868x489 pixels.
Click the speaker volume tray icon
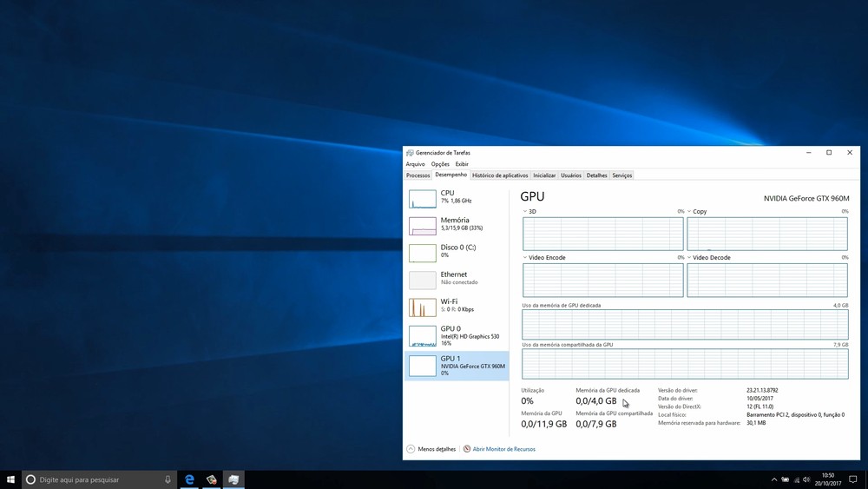(x=806, y=479)
